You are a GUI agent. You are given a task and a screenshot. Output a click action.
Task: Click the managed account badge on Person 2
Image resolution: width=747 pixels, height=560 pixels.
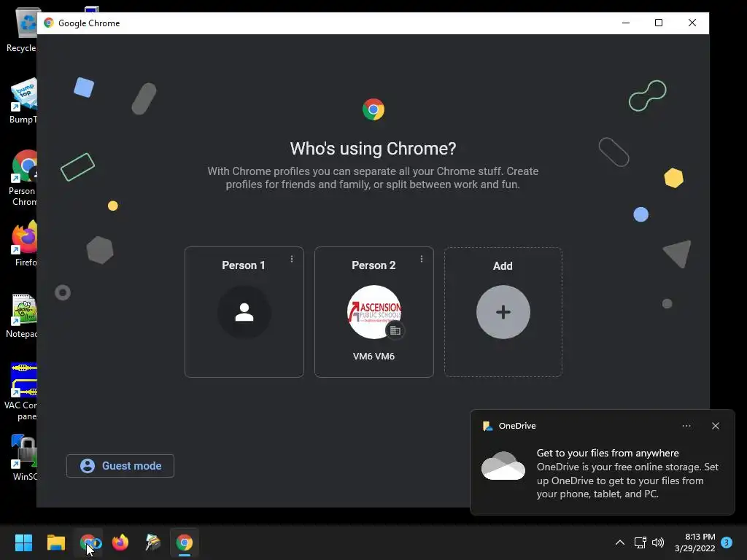395,330
